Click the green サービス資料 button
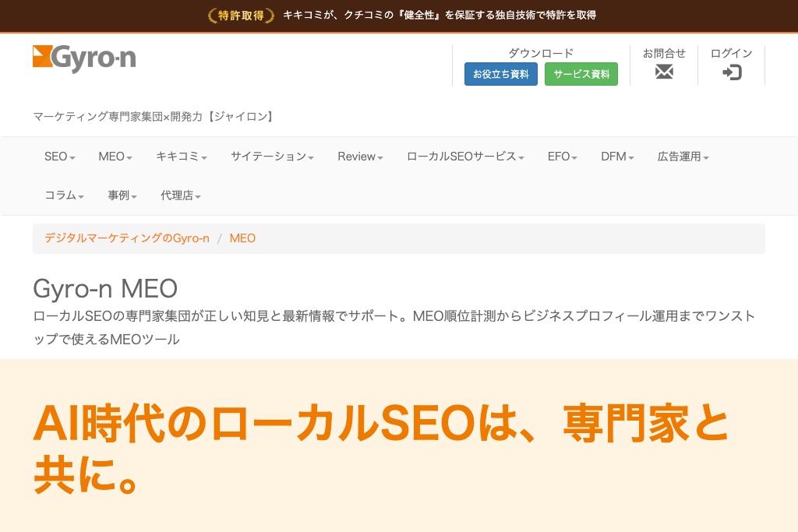This screenshot has width=798, height=532. coord(581,74)
